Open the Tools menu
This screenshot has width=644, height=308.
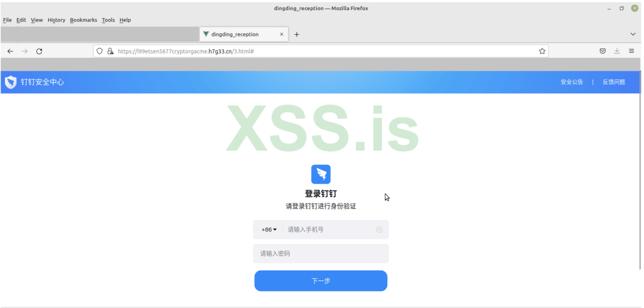(108, 20)
